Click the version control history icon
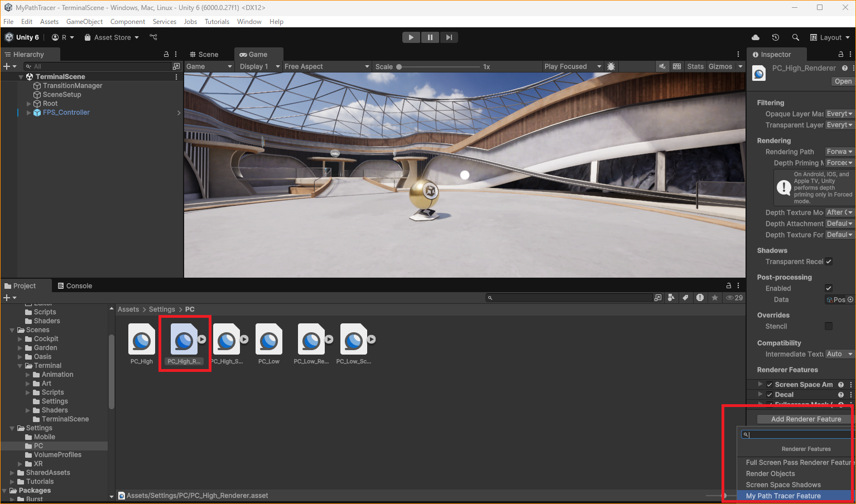 776,37
